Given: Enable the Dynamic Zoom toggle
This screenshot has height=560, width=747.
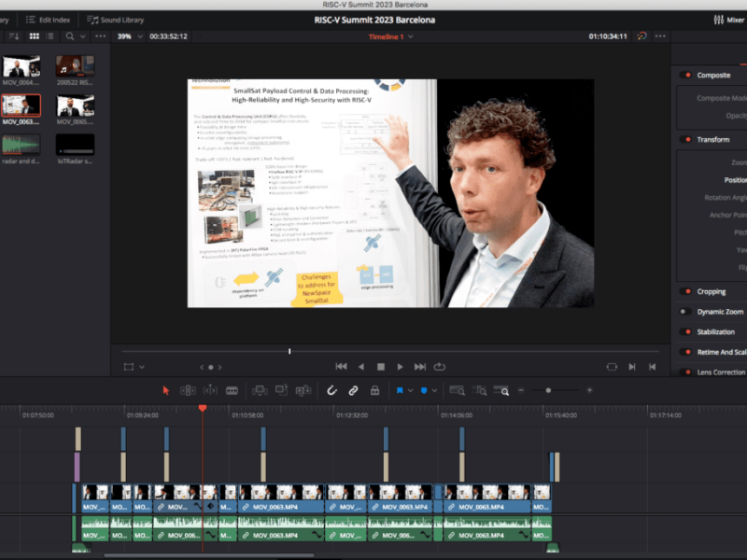Looking at the screenshot, I should point(686,311).
